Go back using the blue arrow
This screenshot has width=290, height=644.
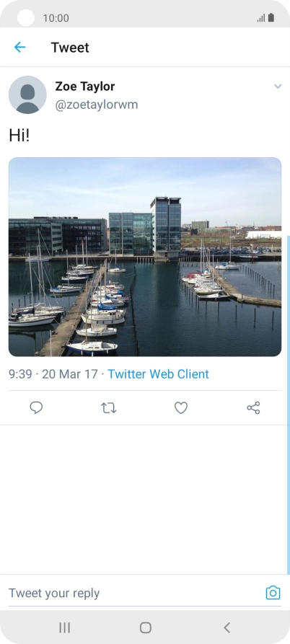click(19, 47)
